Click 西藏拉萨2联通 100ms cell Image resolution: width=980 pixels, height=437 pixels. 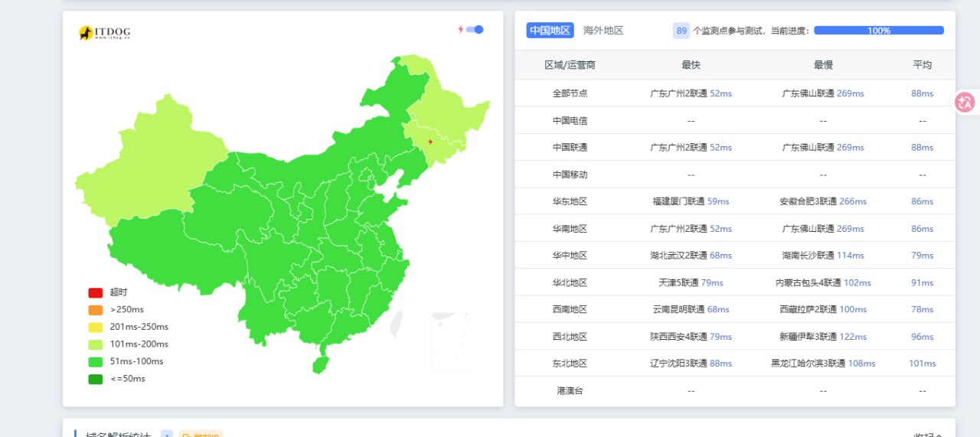[x=823, y=309]
